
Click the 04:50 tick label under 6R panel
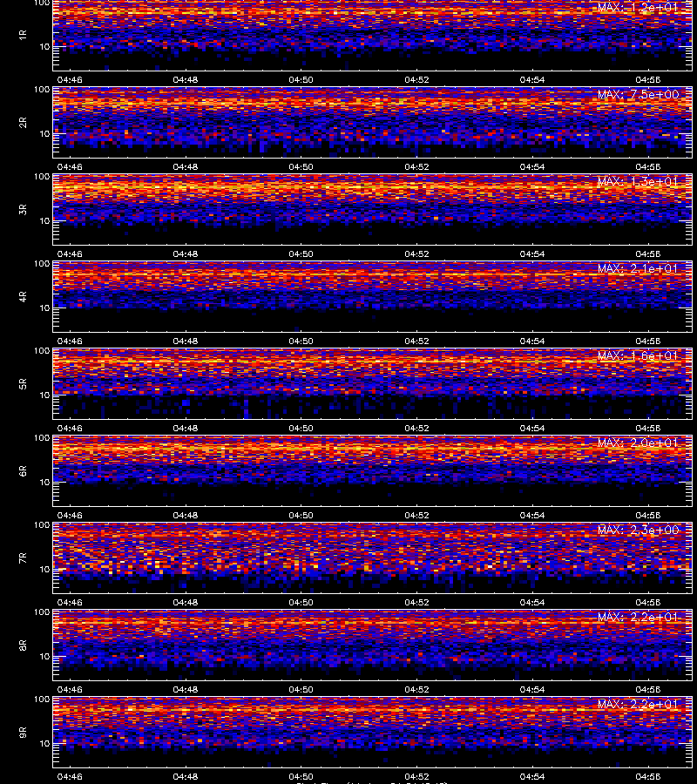point(301,515)
